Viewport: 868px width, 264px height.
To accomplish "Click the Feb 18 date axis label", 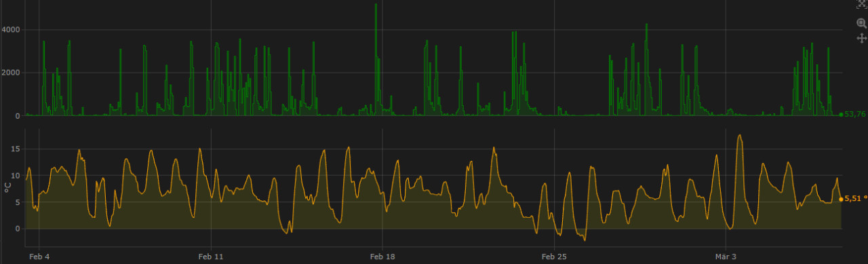I will 382,257.
